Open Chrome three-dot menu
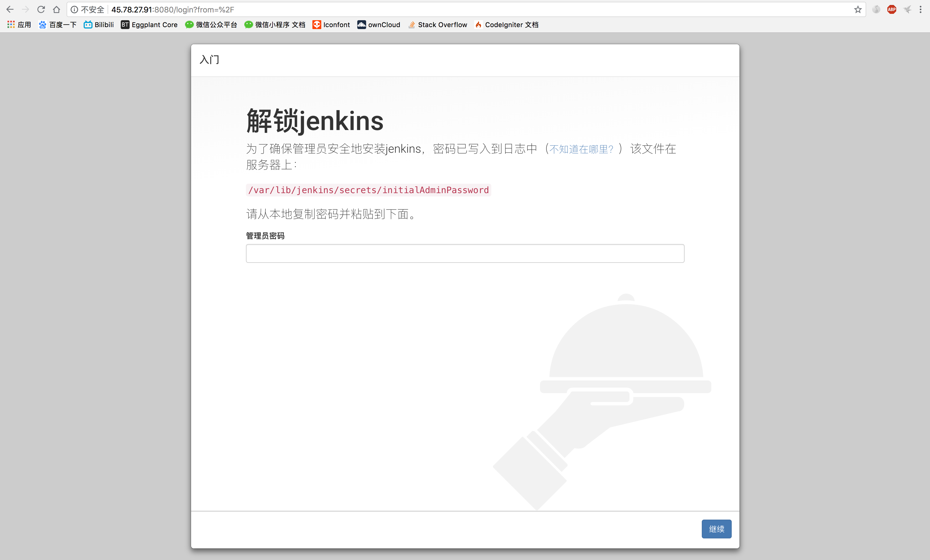 point(921,9)
